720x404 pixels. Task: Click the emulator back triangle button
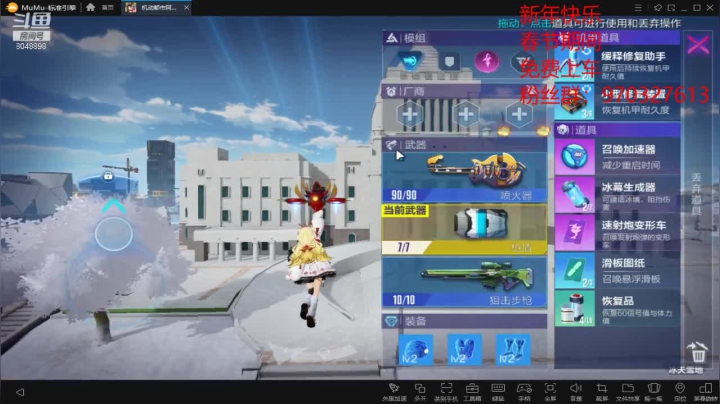pos(20,392)
